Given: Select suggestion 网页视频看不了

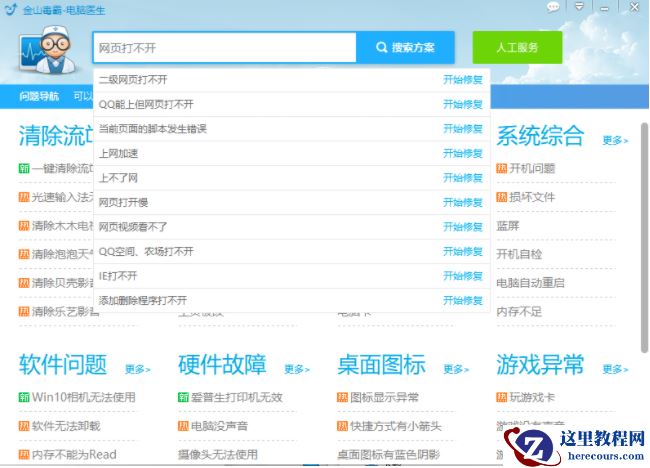Looking at the screenshot, I should click(x=133, y=227).
